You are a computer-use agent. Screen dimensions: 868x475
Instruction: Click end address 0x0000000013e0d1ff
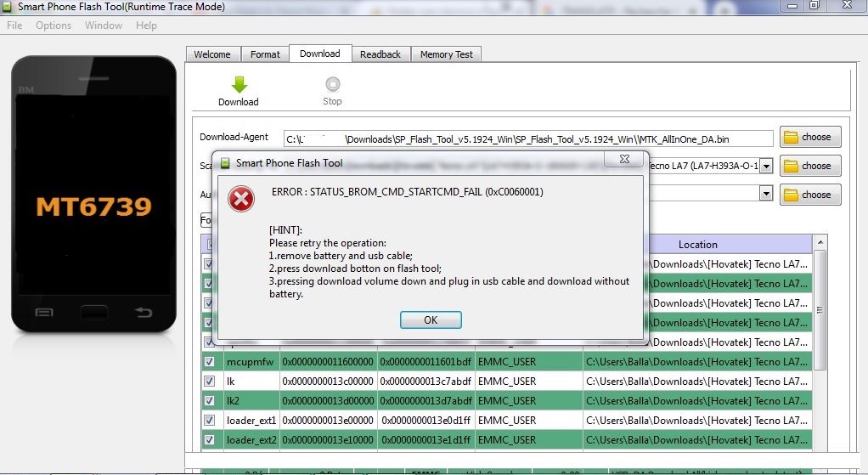(x=426, y=420)
